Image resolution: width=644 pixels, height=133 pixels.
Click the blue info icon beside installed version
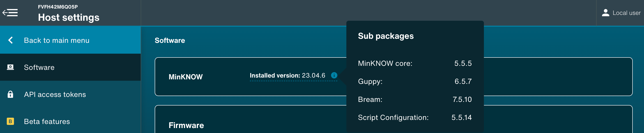click(x=334, y=75)
